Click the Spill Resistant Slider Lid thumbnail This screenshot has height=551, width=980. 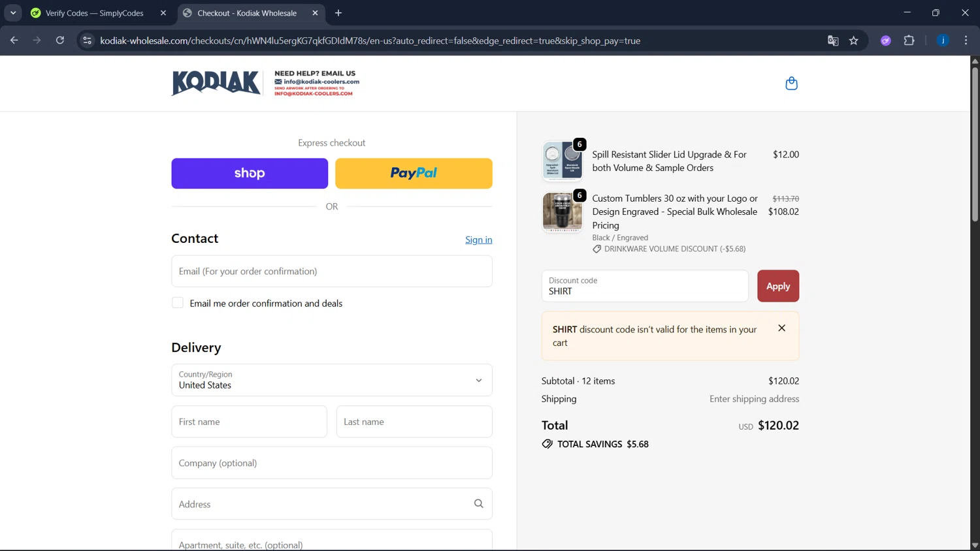point(563,161)
